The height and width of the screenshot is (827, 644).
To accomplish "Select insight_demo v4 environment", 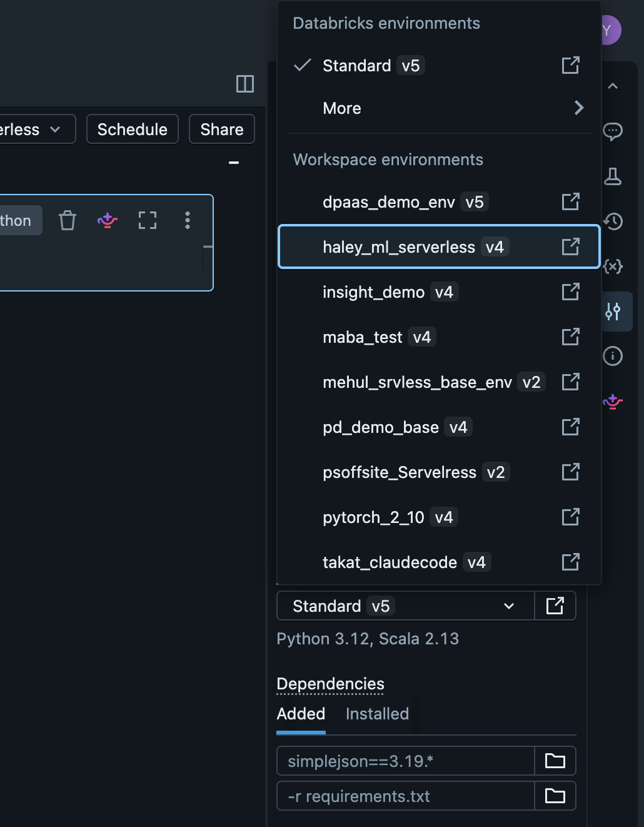I will (x=439, y=292).
